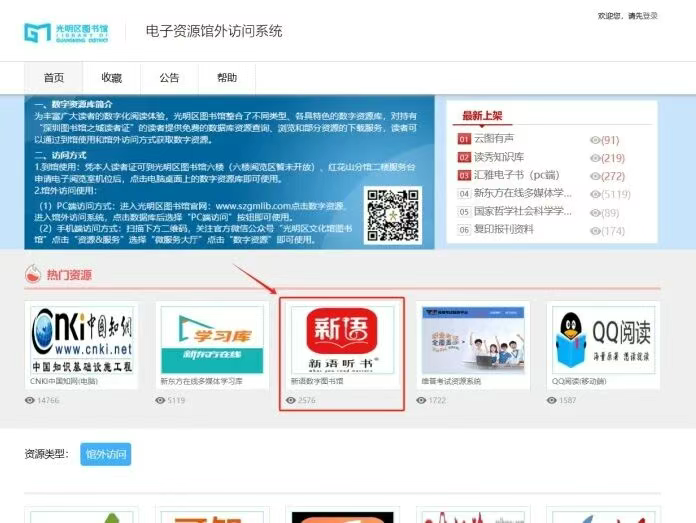Click the eye view-count icon under CNKI

(30, 400)
